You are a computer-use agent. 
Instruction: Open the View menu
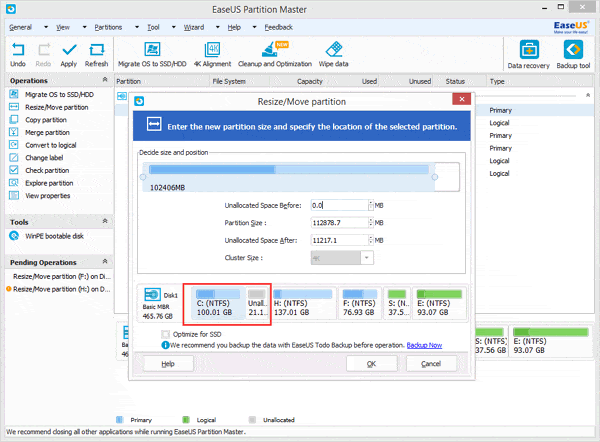pos(63,27)
